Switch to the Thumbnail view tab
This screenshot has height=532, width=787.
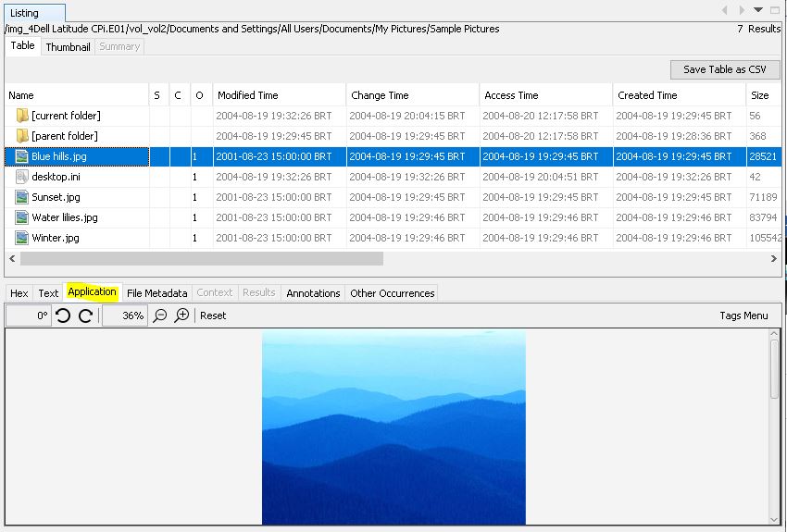pos(68,46)
